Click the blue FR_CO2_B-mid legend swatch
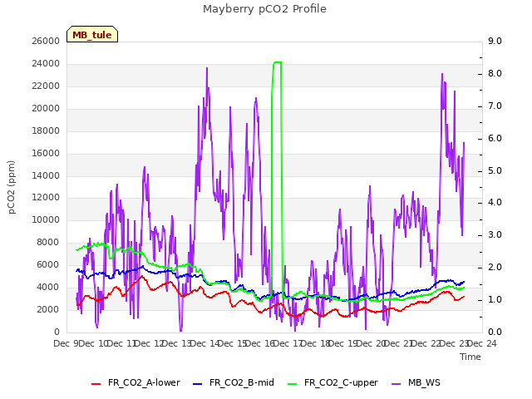This screenshot has width=532, height=399. (x=198, y=383)
